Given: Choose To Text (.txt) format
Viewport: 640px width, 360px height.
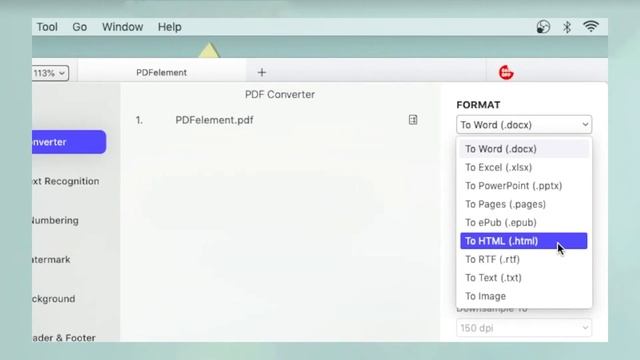Looking at the screenshot, I should 524,278.
